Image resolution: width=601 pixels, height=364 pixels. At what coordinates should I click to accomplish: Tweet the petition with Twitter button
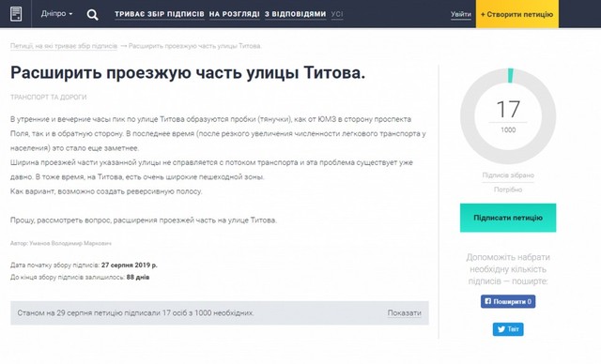(508, 329)
